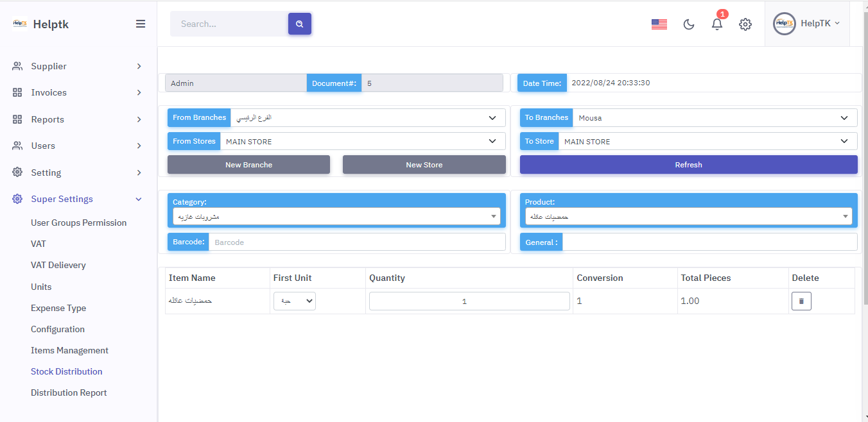868x422 pixels.
Task: Collapse sidebar with hamburger menu icon
Action: pyautogui.click(x=140, y=24)
